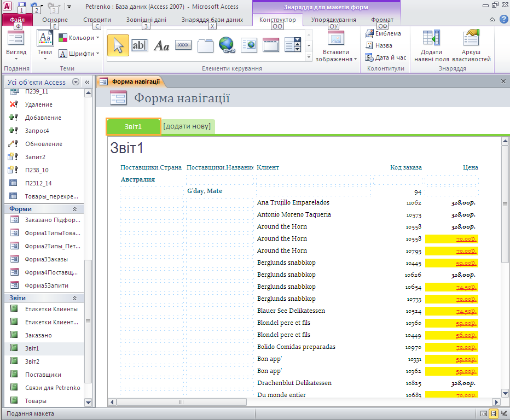Open the property sheet (Аркуш властивостей)

[471, 48]
